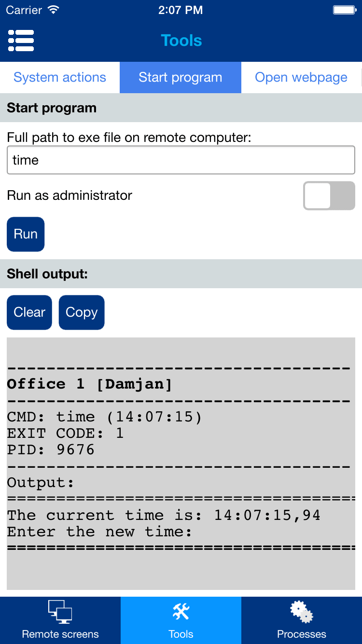Screen dimensions: 362x644
Task: Tap the Remote screens monitor icon
Action: point(60,612)
